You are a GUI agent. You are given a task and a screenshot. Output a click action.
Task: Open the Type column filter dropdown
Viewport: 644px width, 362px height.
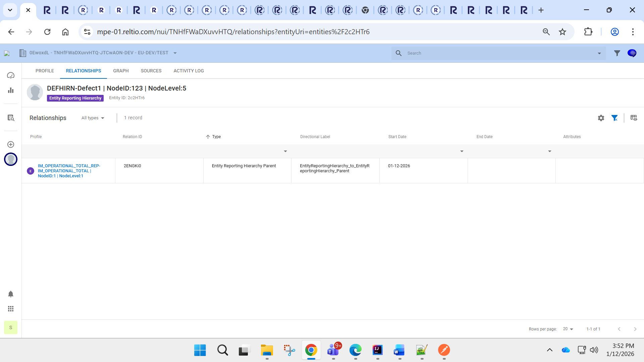[285, 152]
